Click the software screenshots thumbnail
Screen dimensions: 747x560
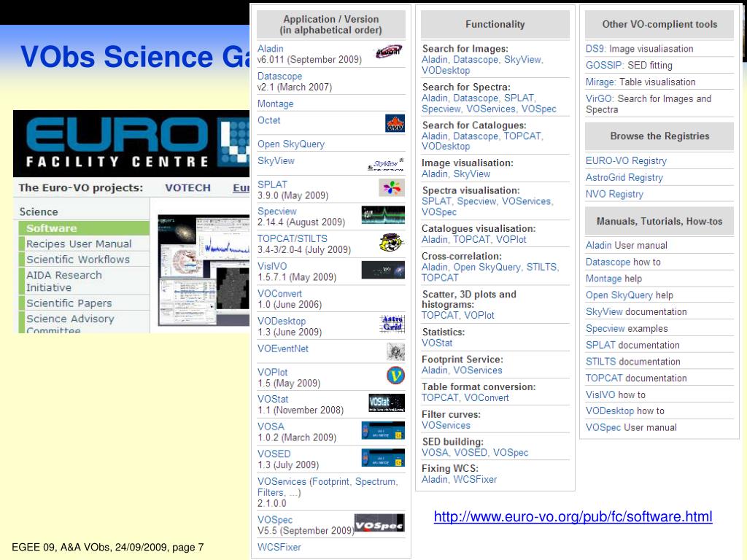204,270
